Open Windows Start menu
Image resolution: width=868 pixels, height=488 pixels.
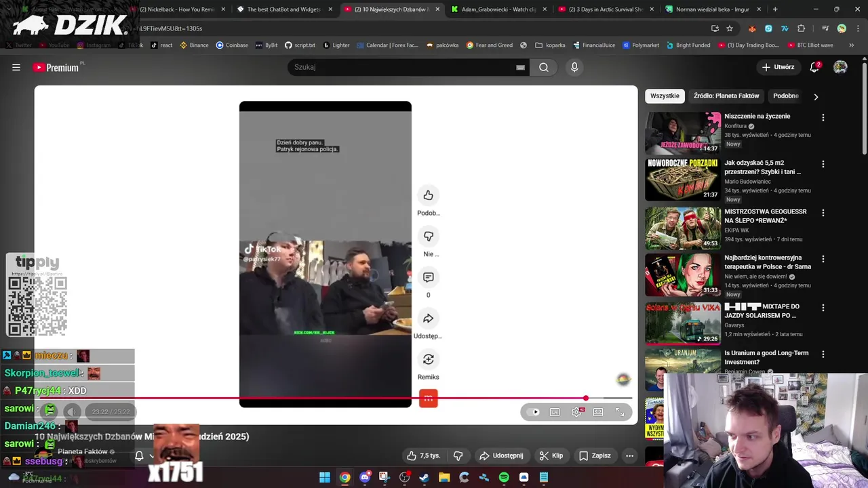(325, 477)
